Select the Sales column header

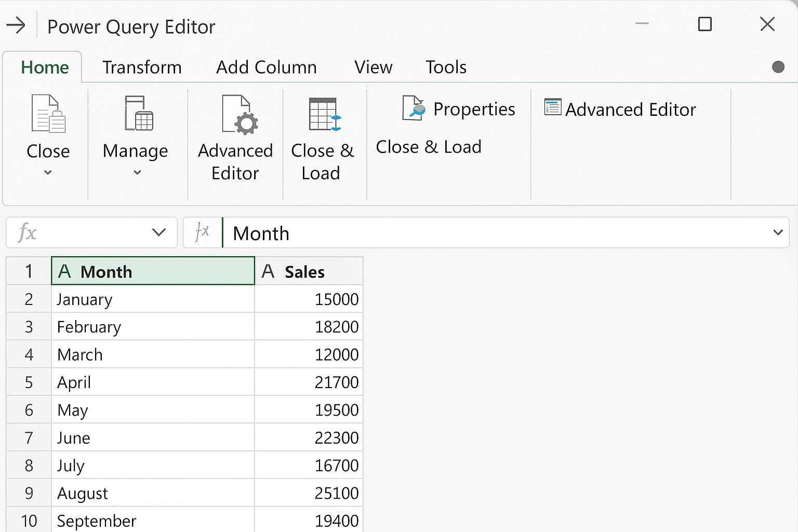(309, 271)
